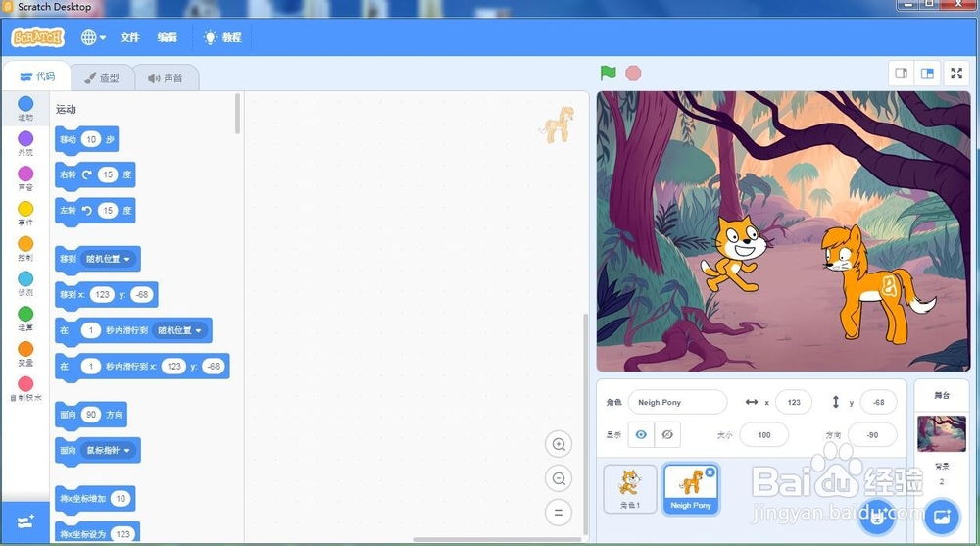Open the 教程 tutorials
The image size is (980, 546).
pyautogui.click(x=222, y=37)
